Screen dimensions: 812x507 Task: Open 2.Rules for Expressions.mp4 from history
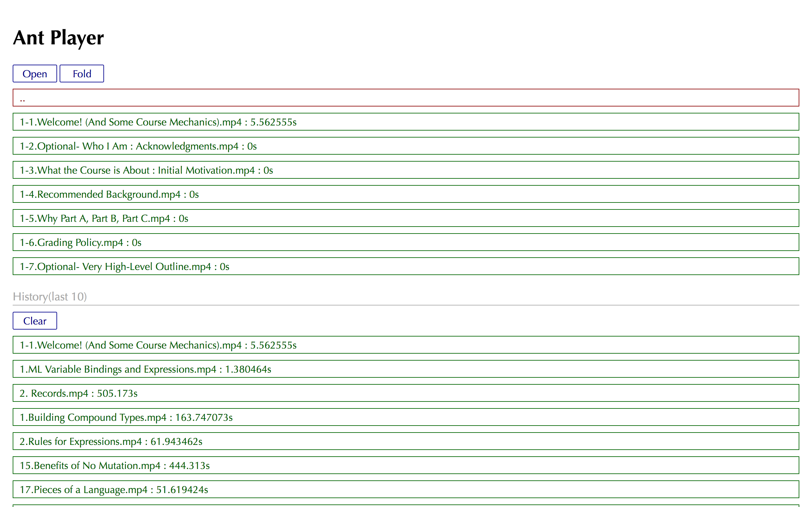click(406, 441)
